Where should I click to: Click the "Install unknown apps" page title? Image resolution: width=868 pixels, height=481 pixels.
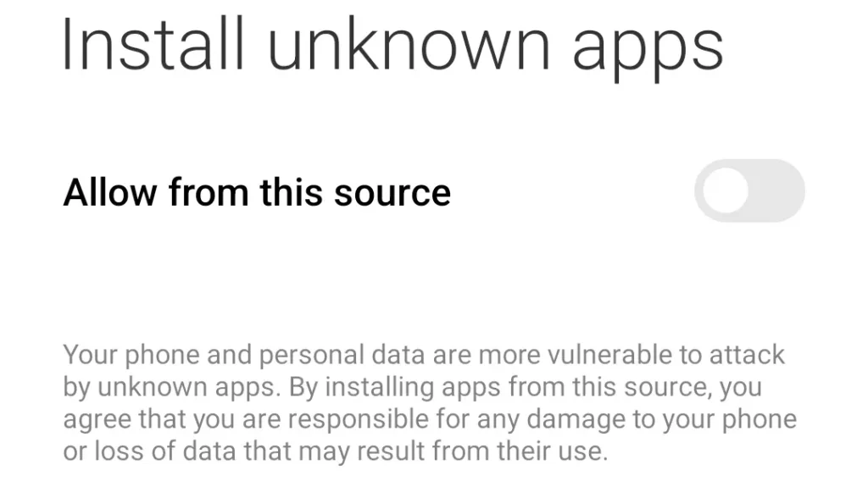pyautogui.click(x=392, y=47)
